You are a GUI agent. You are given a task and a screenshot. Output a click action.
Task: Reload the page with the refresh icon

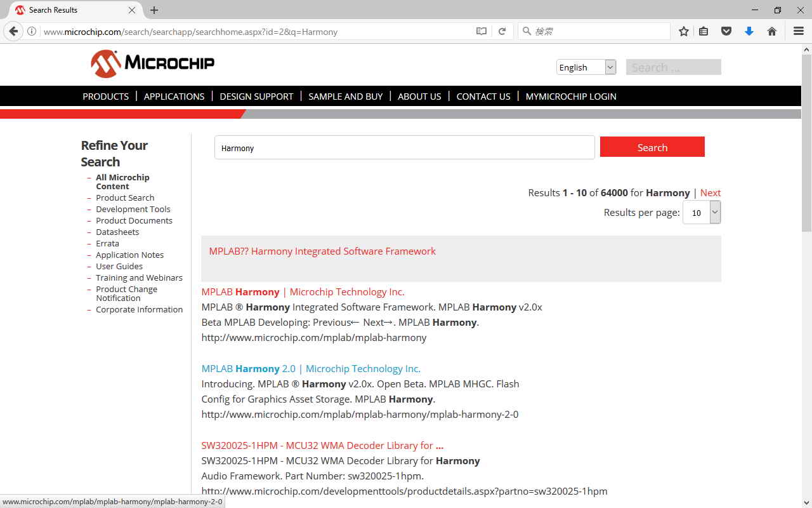coord(502,31)
